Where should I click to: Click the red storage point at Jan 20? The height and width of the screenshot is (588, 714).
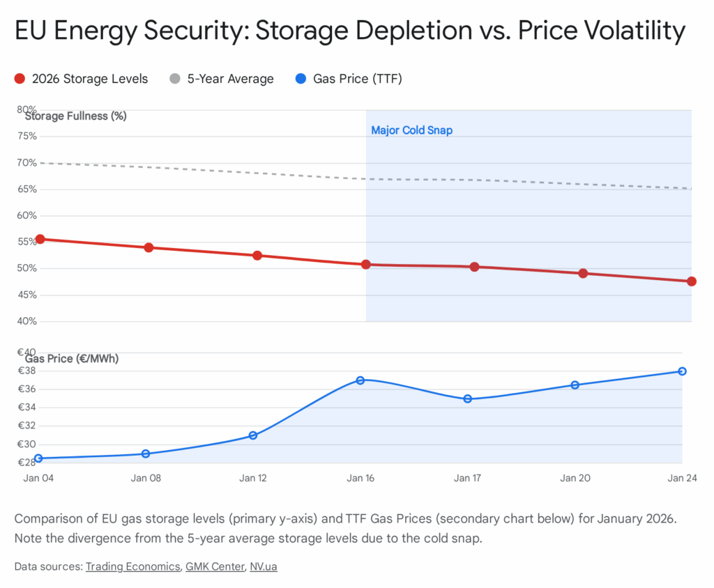[583, 273]
